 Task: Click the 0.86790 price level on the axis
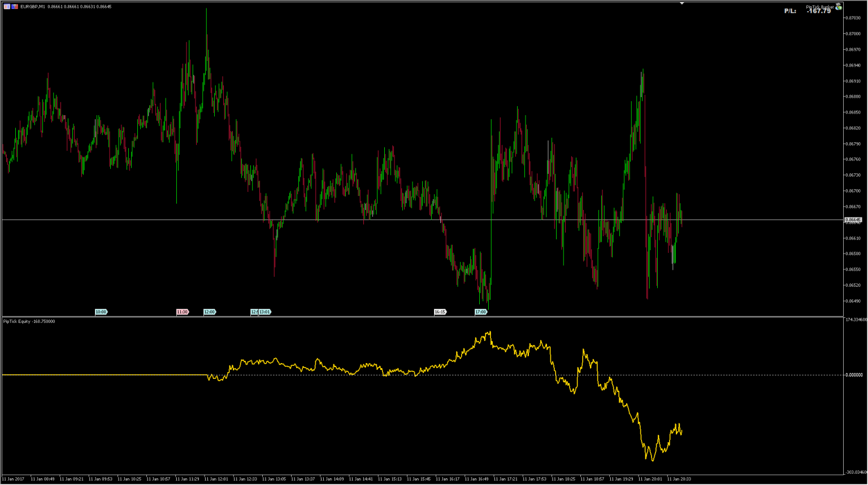pyautogui.click(x=853, y=144)
